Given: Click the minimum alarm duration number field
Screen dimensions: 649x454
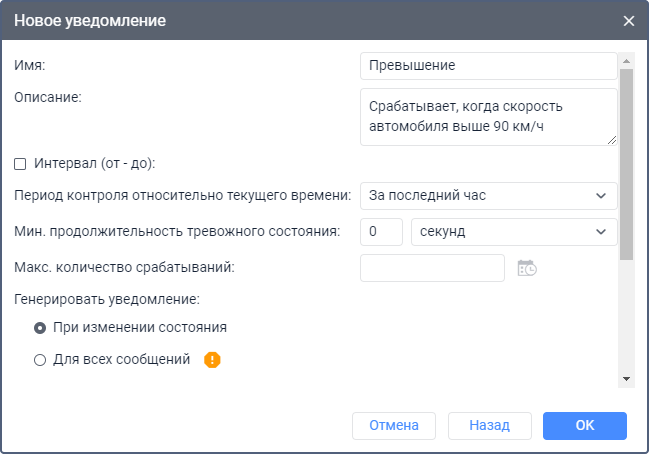Looking at the screenshot, I should (380, 231).
